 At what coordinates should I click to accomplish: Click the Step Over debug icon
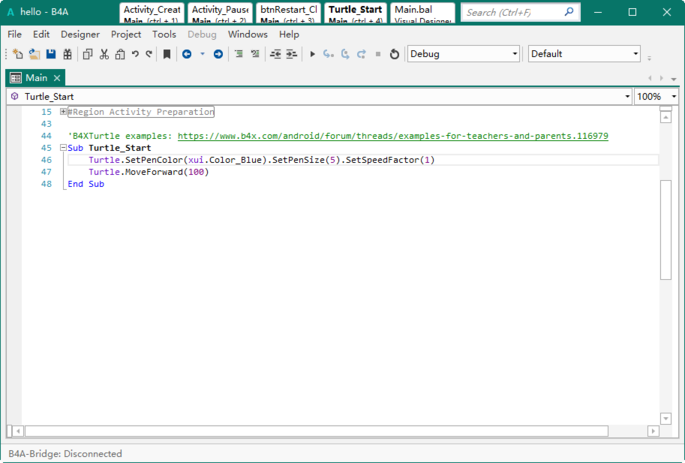tap(345, 54)
